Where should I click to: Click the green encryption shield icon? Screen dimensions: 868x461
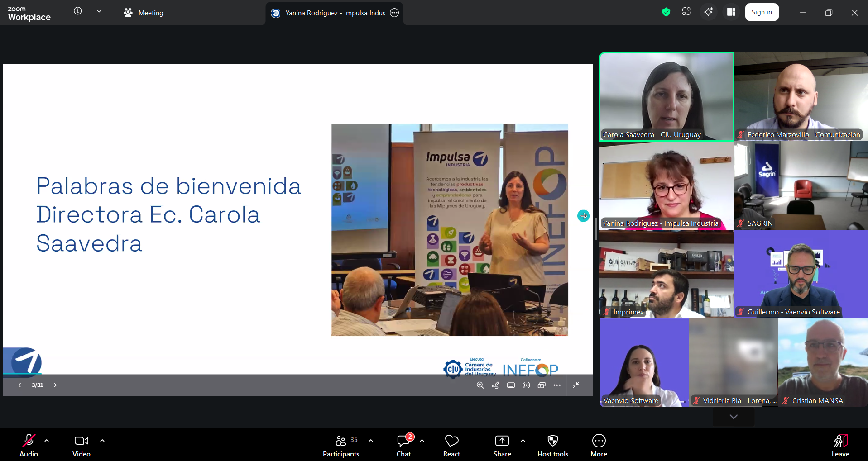tap(666, 12)
